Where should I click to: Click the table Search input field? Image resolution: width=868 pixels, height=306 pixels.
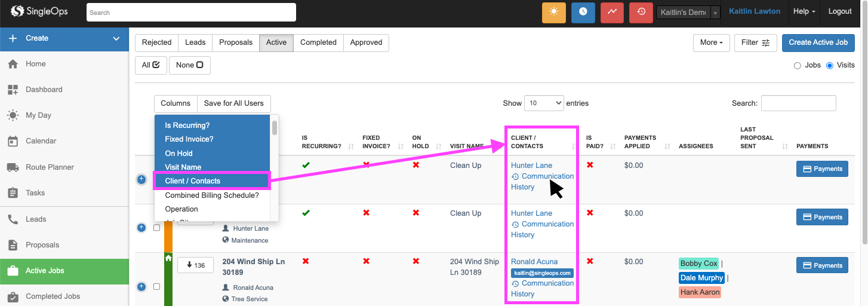click(798, 103)
